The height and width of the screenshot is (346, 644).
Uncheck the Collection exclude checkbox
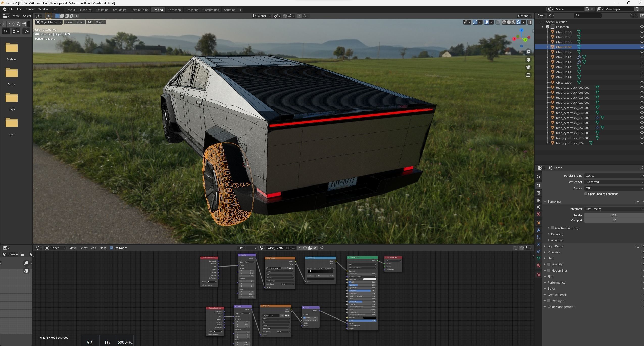tap(548, 27)
